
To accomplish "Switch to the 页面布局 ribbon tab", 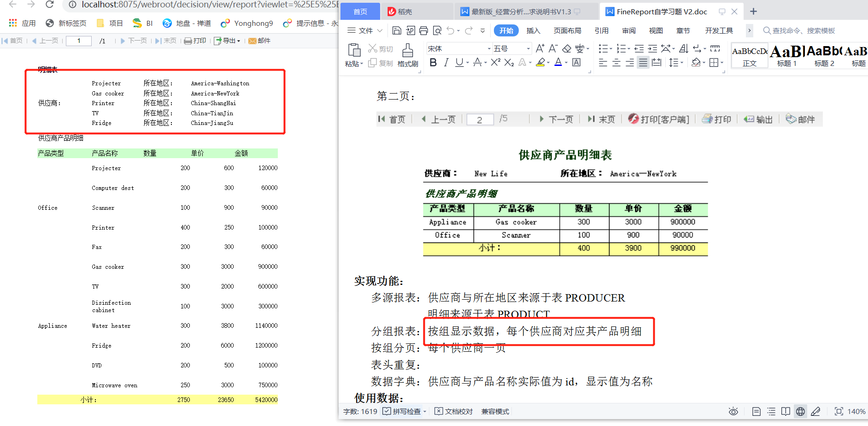I will tap(567, 30).
